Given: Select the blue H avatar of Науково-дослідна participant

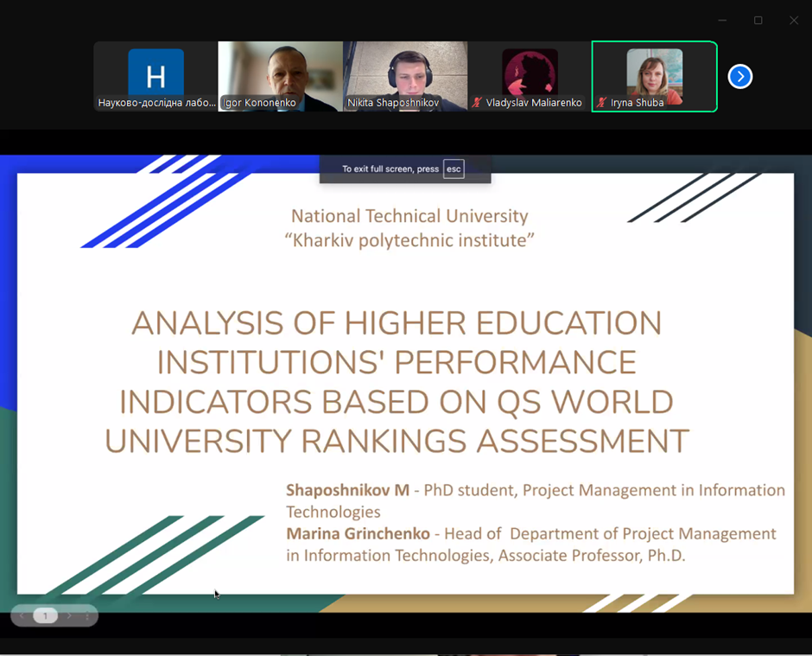Looking at the screenshot, I should point(155,73).
